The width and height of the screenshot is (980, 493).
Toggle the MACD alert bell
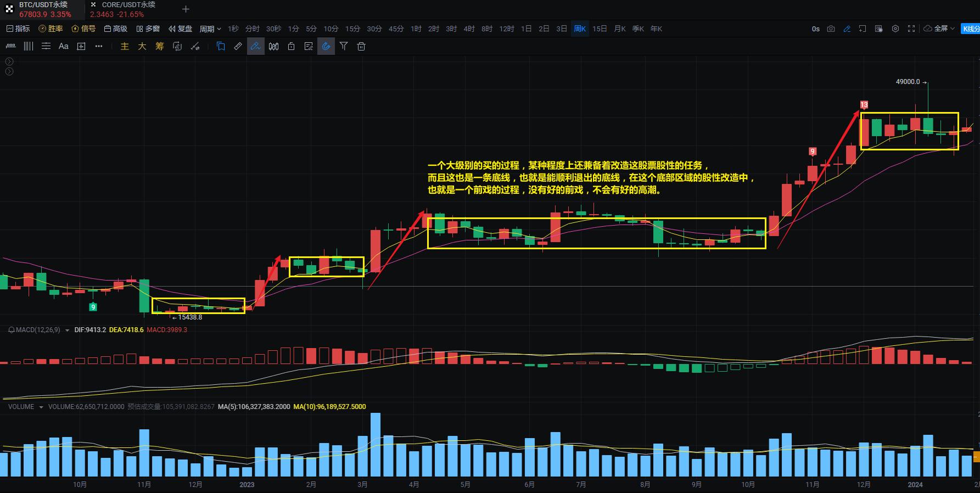(11, 330)
